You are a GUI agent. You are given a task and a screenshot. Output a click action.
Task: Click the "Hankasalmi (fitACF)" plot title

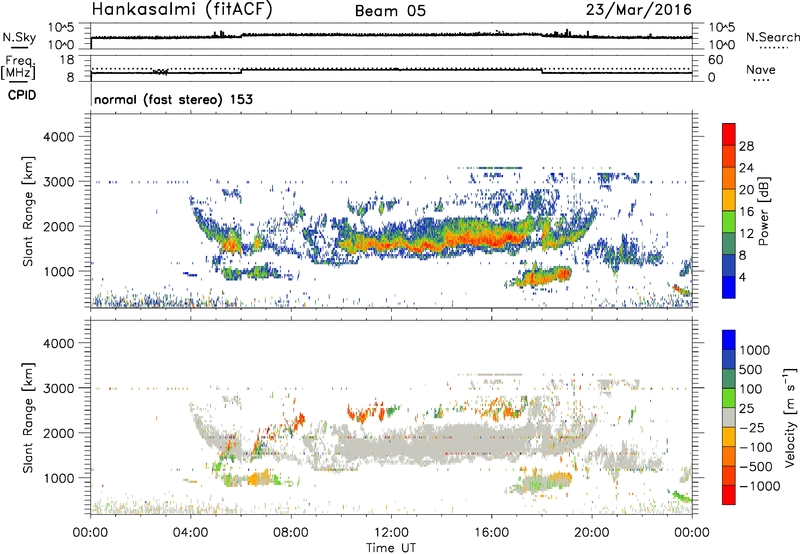pos(182,10)
